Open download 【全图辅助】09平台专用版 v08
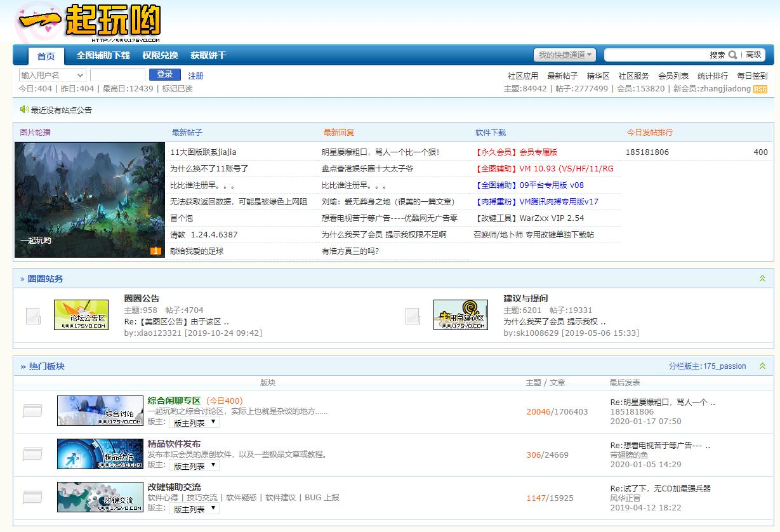780x532 pixels. (x=529, y=185)
